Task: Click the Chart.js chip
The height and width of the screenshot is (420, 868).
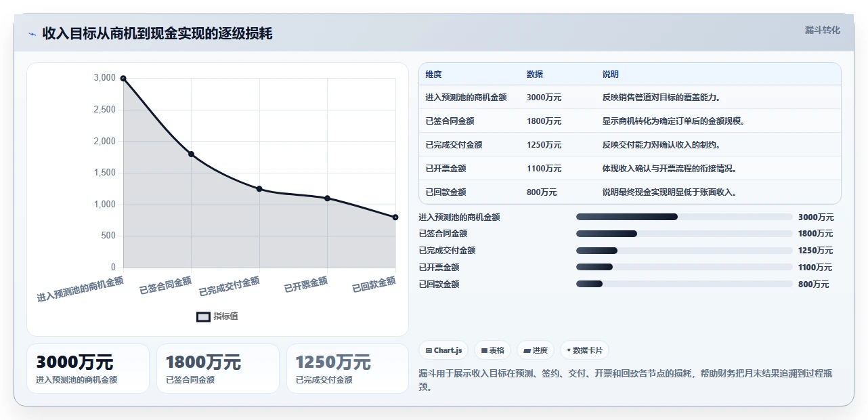Action: pos(443,350)
